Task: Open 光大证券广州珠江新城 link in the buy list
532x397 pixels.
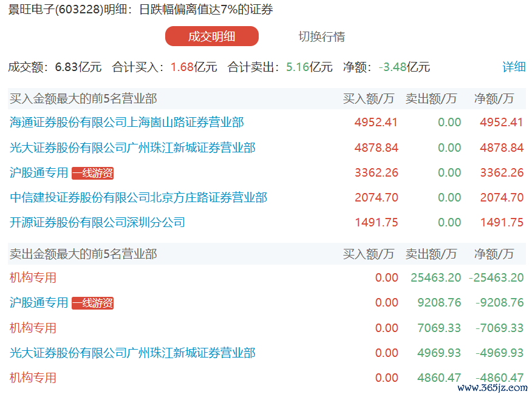Action: click(132, 148)
